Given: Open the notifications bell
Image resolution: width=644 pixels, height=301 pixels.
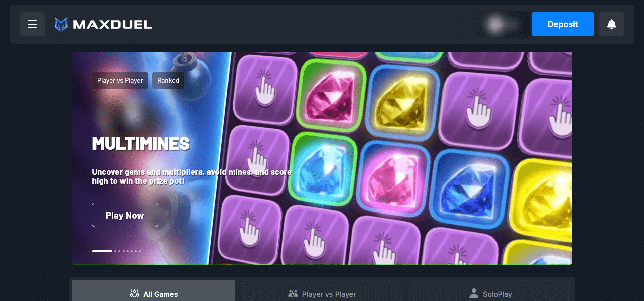Looking at the screenshot, I should (x=611, y=24).
